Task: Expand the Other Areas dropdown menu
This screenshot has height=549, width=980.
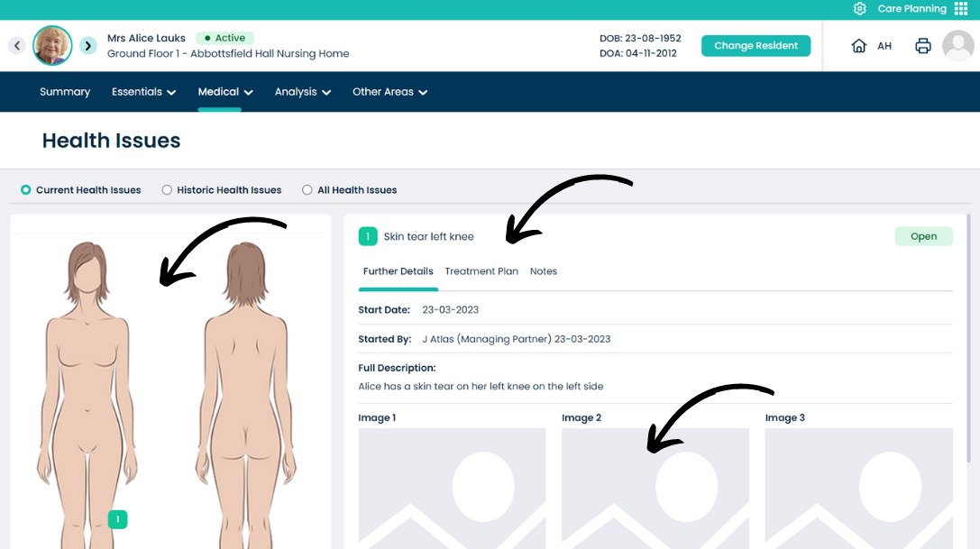Action: (390, 92)
